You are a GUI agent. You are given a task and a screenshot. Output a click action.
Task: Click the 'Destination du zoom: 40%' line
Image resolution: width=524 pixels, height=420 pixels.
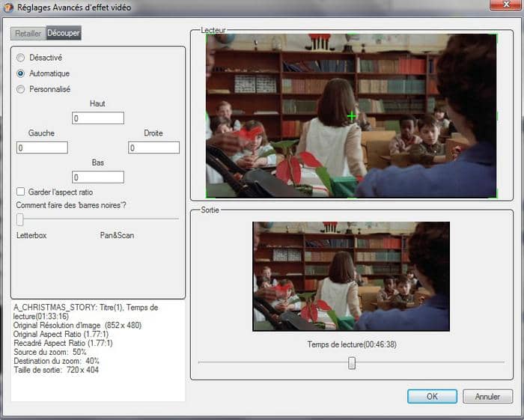point(56,361)
